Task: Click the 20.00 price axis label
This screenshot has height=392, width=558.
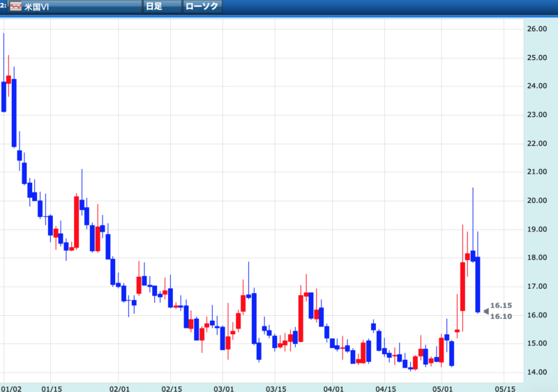Action: tap(537, 201)
